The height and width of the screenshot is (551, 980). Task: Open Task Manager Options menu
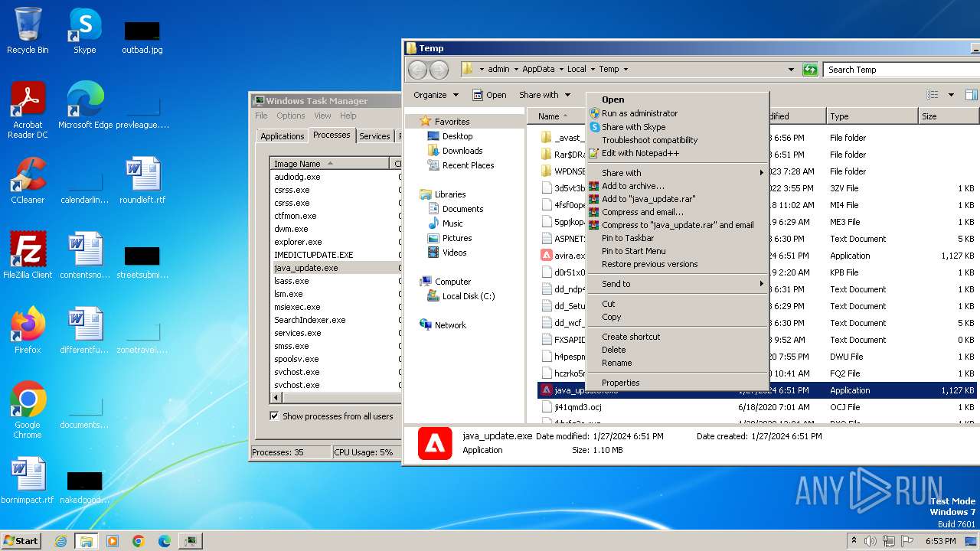tap(291, 116)
